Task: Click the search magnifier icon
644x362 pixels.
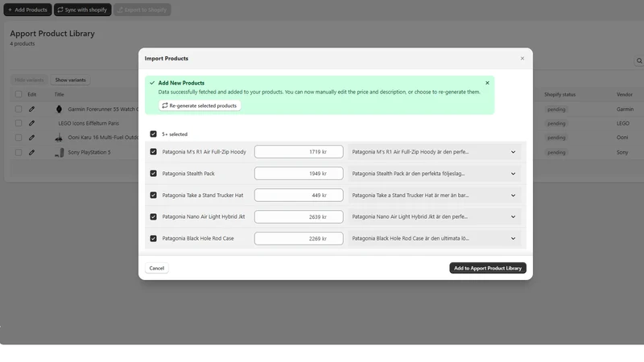Action: click(x=639, y=61)
